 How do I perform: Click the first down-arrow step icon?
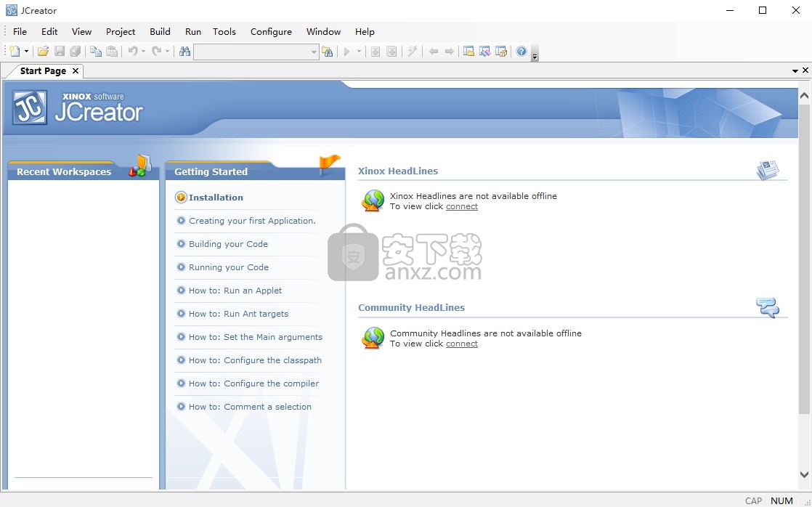[x=376, y=52]
